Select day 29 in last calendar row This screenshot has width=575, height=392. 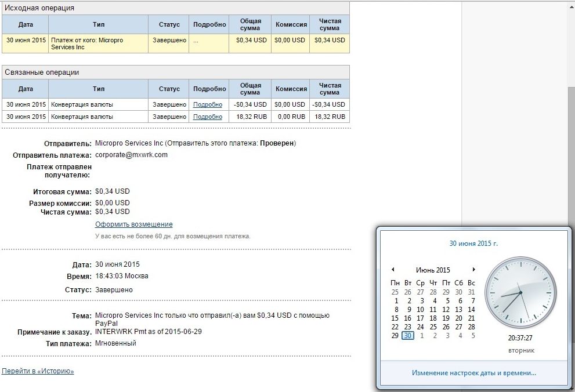[395, 336]
